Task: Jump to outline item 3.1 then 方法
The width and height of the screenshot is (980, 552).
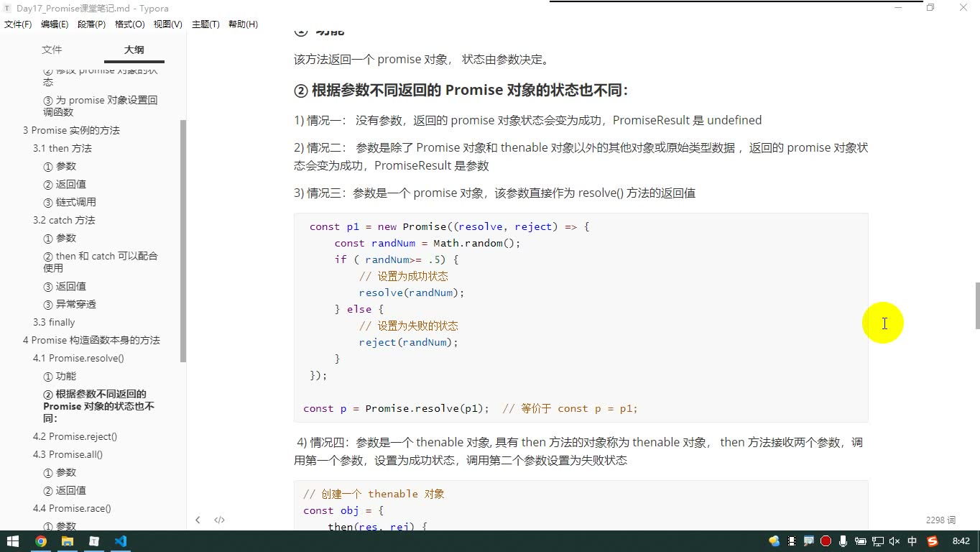Action: coord(63,148)
